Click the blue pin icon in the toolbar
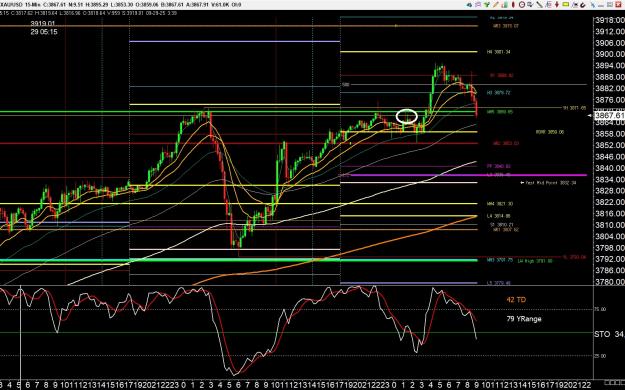 [x=593, y=5]
